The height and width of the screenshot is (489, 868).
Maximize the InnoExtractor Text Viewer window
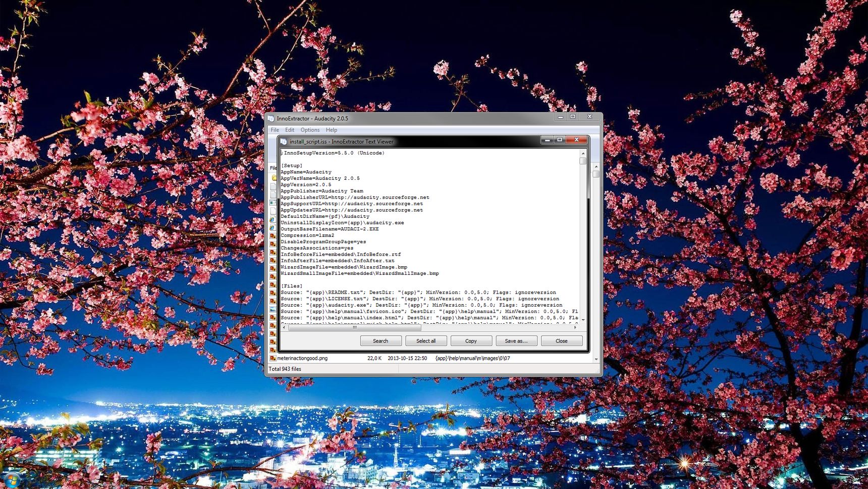(x=559, y=139)
